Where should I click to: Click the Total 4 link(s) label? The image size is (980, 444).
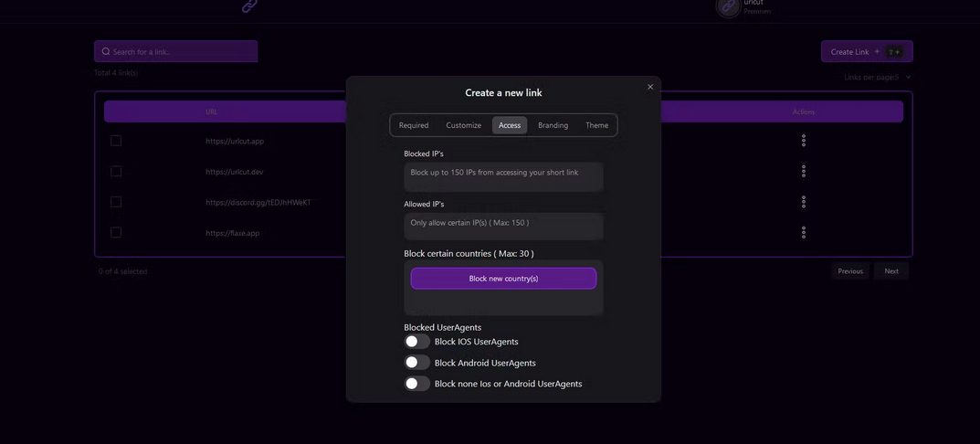[116, 72]
